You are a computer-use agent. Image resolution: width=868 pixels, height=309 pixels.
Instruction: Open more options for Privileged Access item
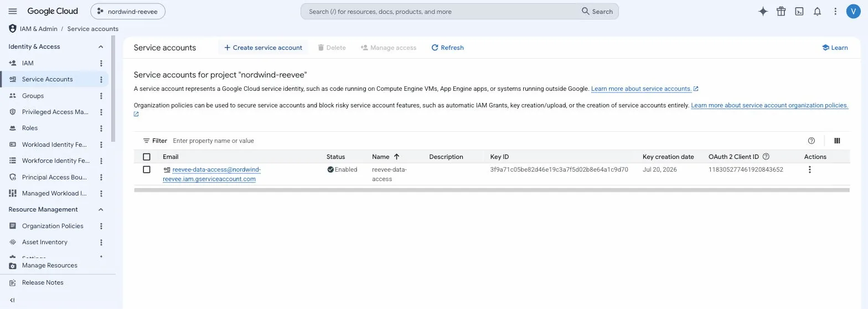pos(101,112)
